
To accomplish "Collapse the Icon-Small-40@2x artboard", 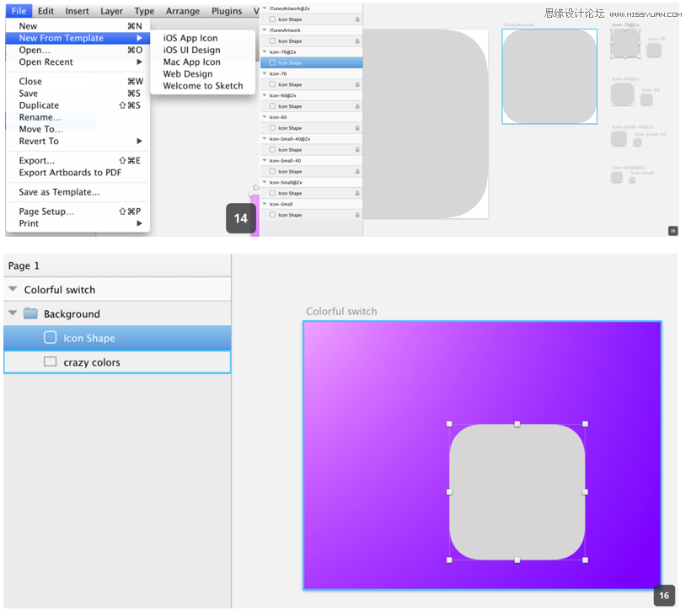I will tap(265, 139).
